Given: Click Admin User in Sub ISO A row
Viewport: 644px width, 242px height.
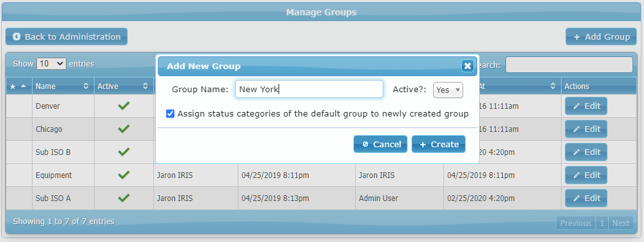Looking at the screenshot, I should point(378,198).
